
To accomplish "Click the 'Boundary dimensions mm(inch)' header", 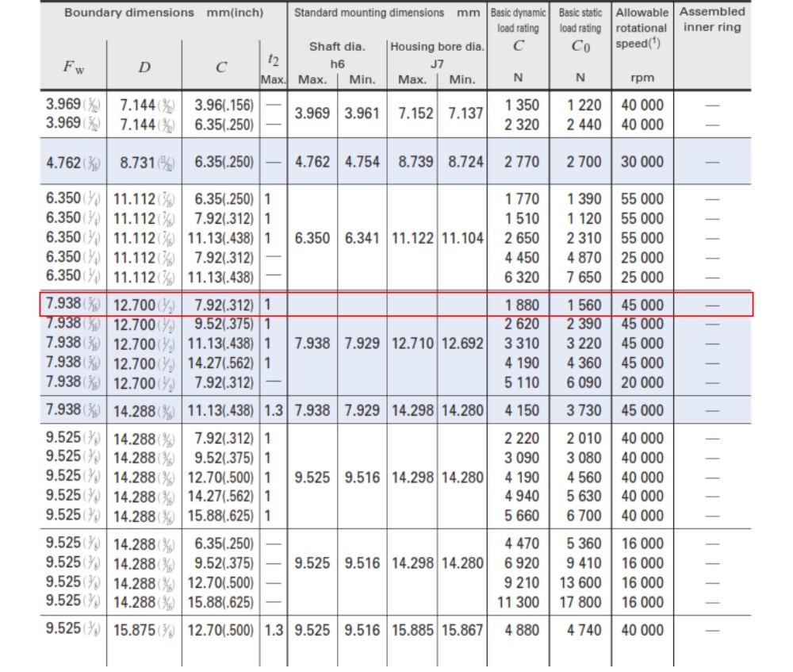I will 164,13.
